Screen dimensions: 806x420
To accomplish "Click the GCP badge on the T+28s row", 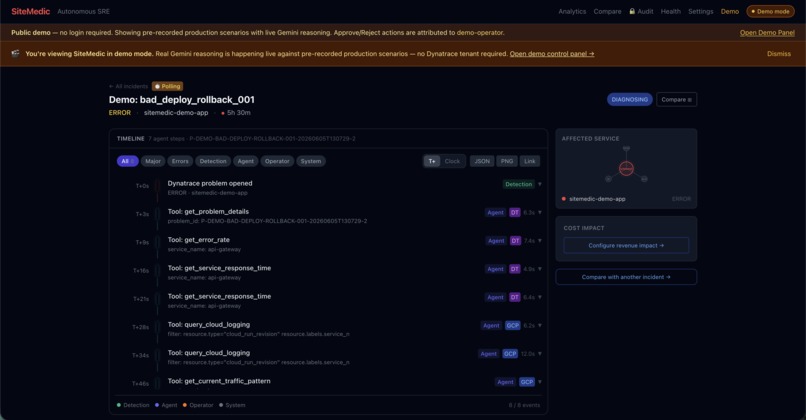I will point(512,325).
